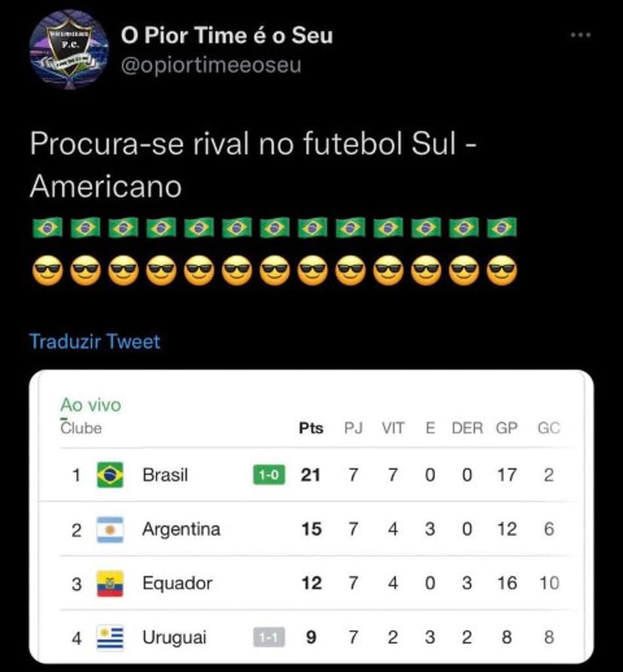Click the GP goals column header
Image resolution: width=623 pixels, height=672 pixels.
(x=507, y=427)
